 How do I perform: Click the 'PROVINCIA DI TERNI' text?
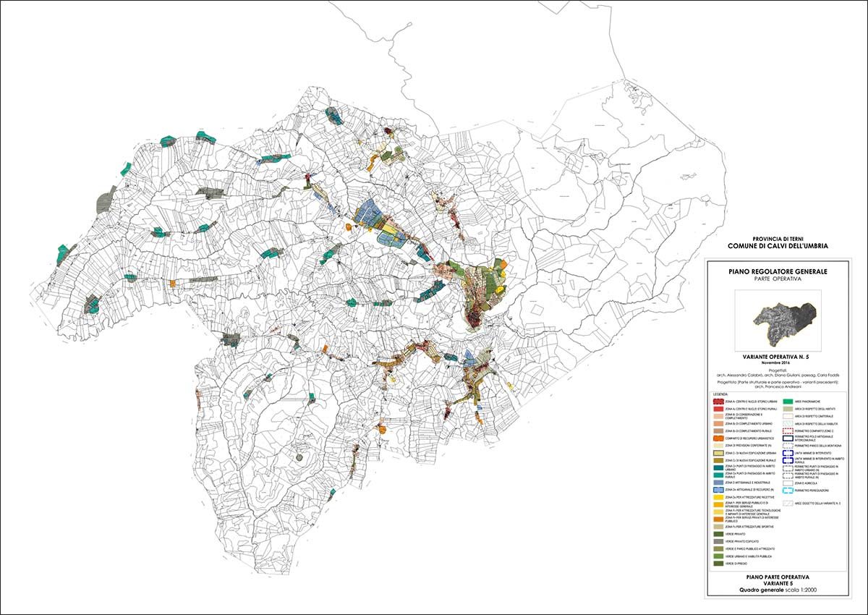pyautogui.click(x=778, y=238)
